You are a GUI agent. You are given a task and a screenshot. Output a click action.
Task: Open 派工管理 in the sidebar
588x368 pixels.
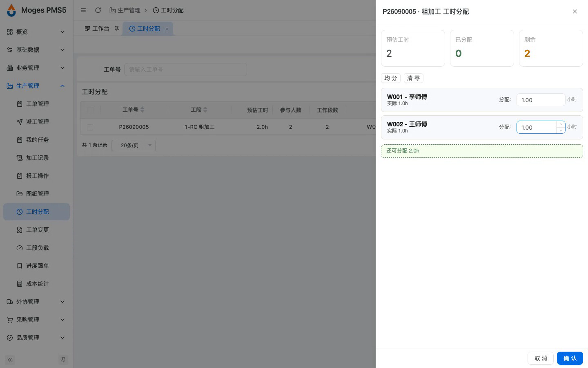[37, 122]
